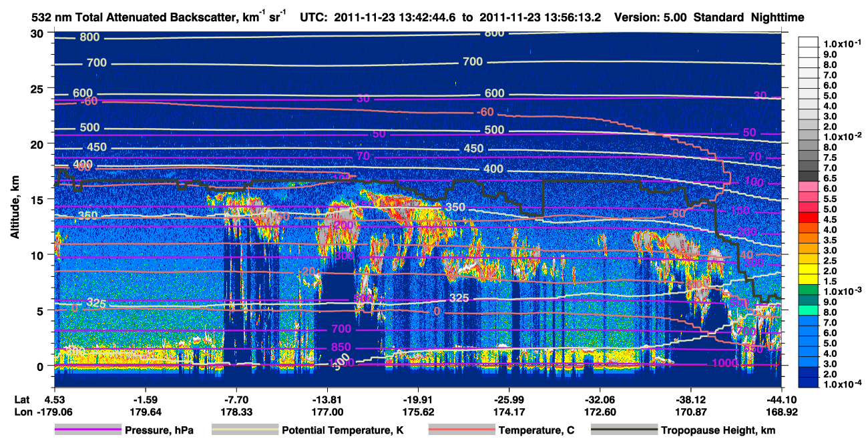Click the longitude value 178.33

point(236,412)
